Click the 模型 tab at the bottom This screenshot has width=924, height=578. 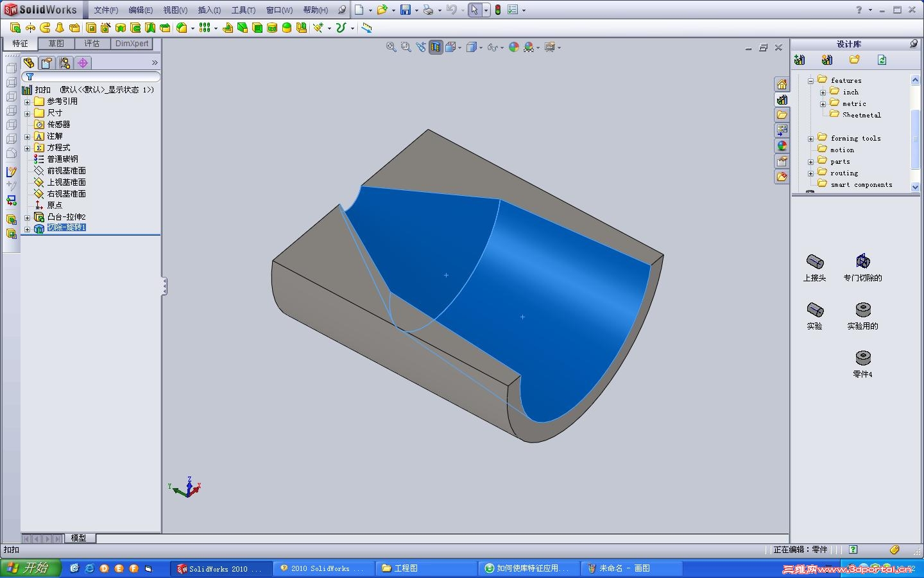click(78, 538)
